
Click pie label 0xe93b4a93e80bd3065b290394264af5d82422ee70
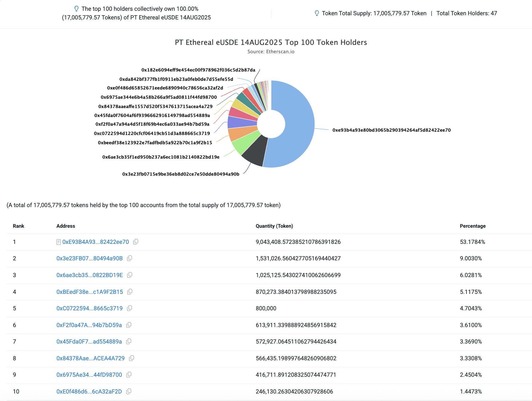(391, 130)
